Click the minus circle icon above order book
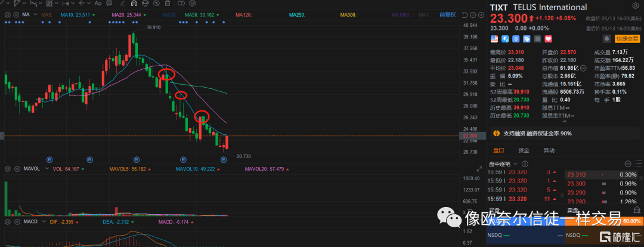This screenshot has height=247, width=644. click(627, 163)
